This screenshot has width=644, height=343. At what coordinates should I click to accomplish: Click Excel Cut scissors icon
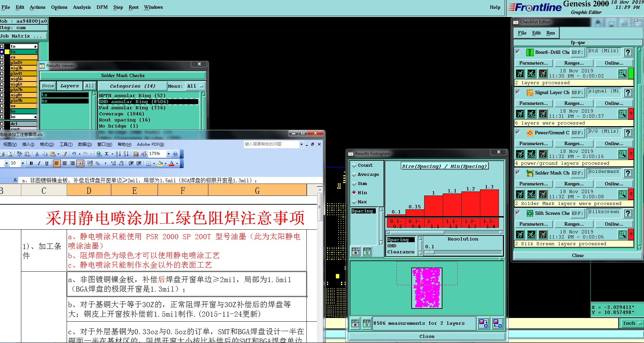[x=37, y=154]
